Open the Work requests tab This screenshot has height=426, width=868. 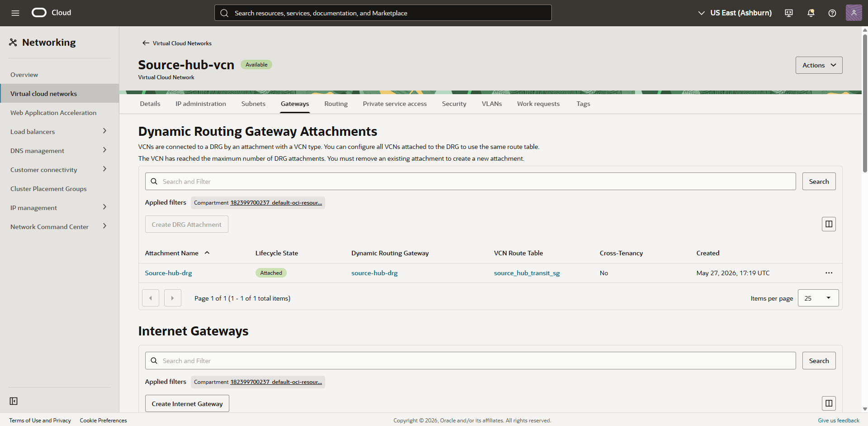538,104
